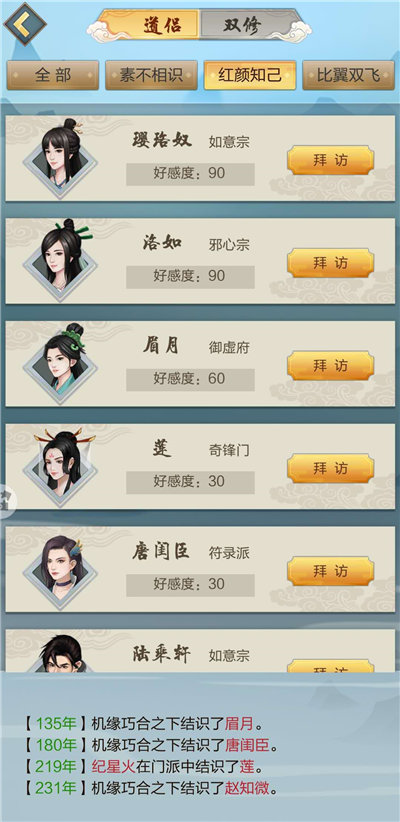Click 赵知微 name in the event log
The height and width of the screenshot is (822, 400).
click(x=247, y=788)
